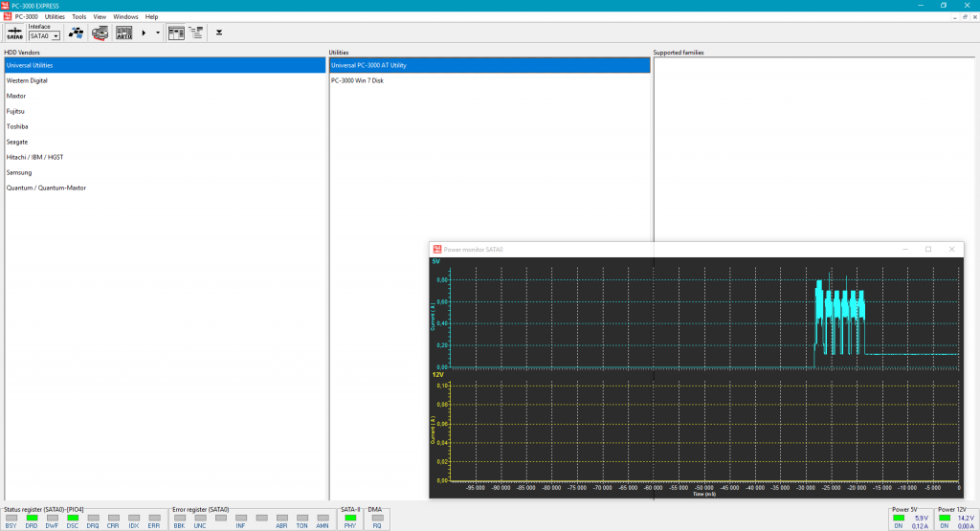Toggle the Power 5V ON indicator
Screen dimensions: 980x531
(898, 519)
